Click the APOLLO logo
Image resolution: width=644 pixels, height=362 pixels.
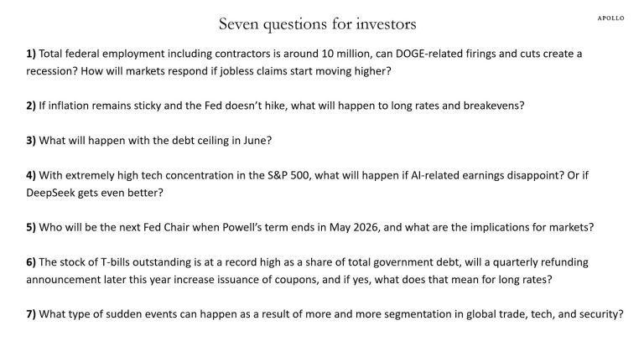coord(610,18)
